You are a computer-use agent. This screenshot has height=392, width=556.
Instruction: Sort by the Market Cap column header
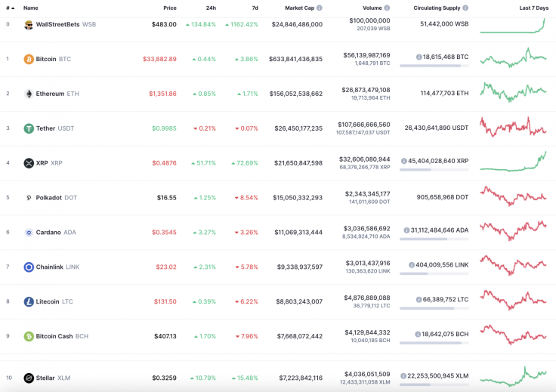pos(300,8)
